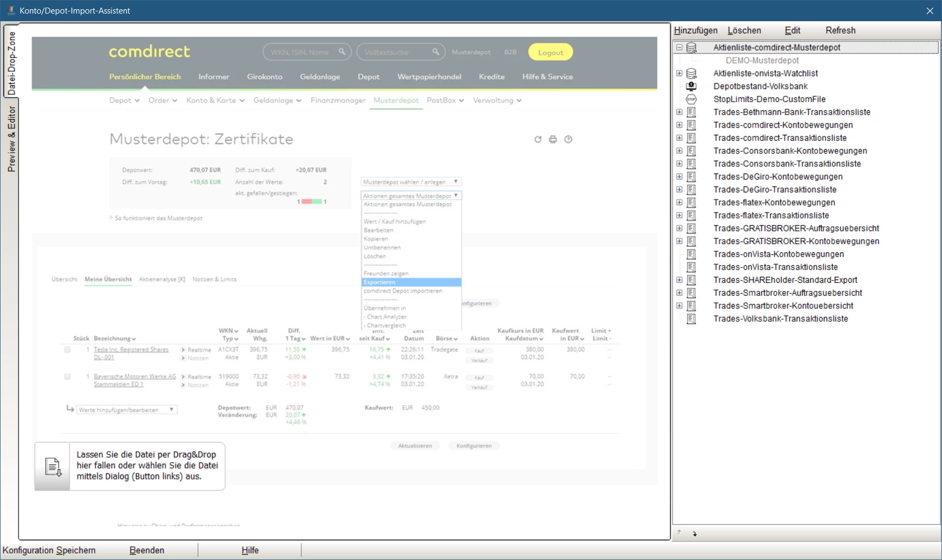
Task: Click the list icon of Trades-Consorsbank-Transaktionsliste
Action: [691, 164]
